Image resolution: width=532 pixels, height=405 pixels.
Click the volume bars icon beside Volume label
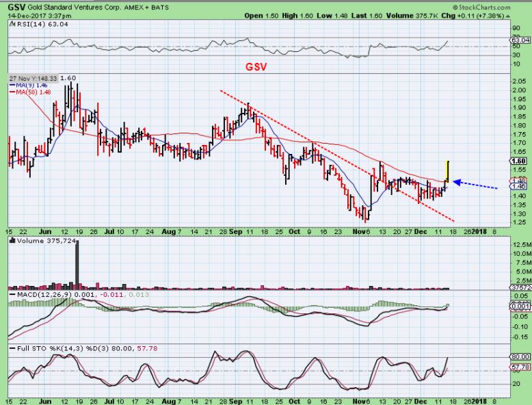coord(12,241)
